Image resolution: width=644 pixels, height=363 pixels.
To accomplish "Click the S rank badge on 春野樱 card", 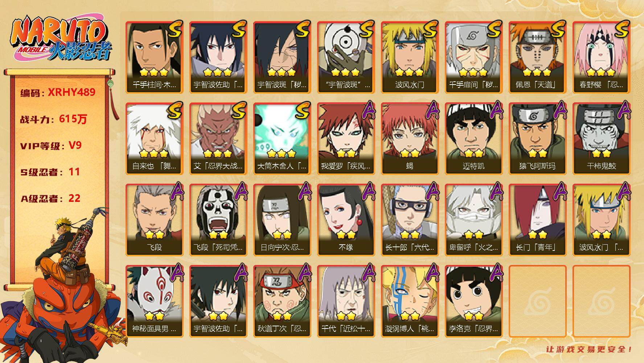I will (x=621, y=29).
